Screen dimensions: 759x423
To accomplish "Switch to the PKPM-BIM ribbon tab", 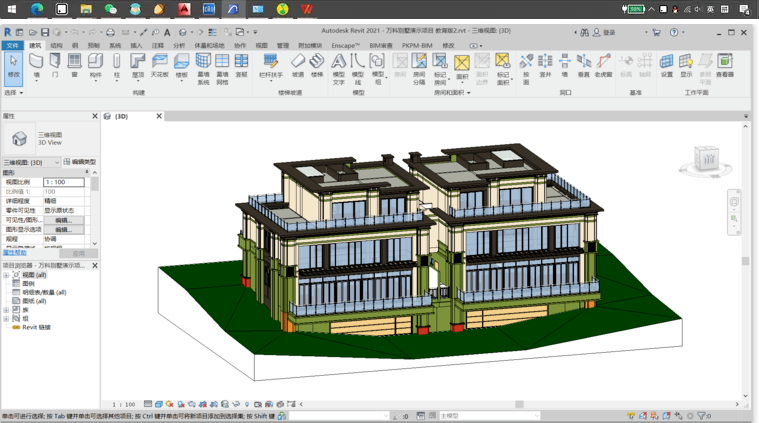I will [x=417, y=45].
